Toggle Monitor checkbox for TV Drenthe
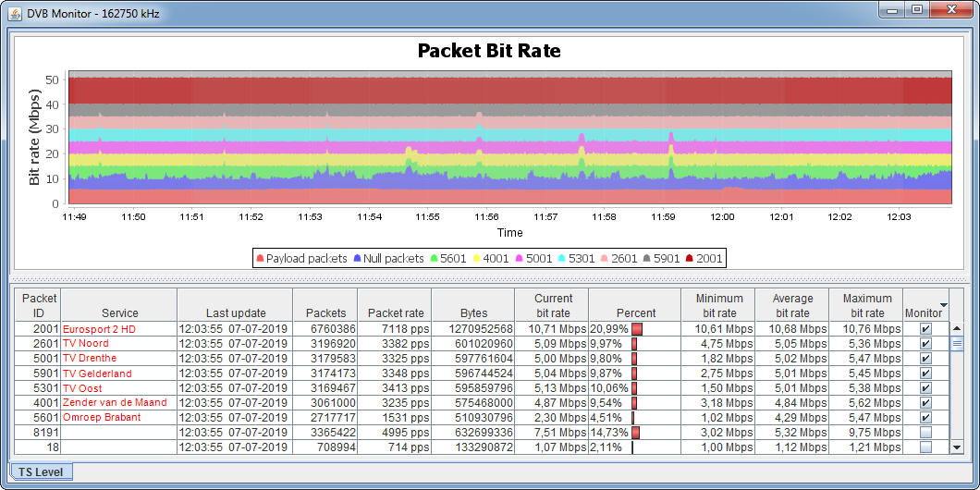 (x=925, y=359)
